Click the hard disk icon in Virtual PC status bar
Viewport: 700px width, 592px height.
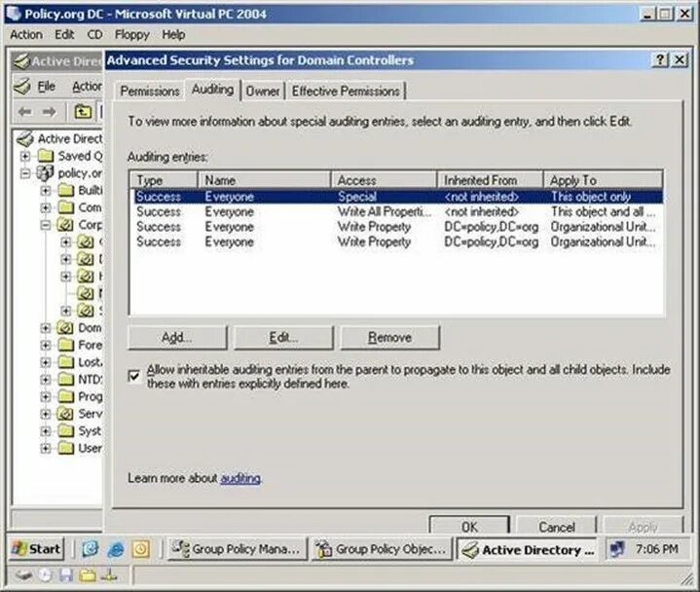23,575
